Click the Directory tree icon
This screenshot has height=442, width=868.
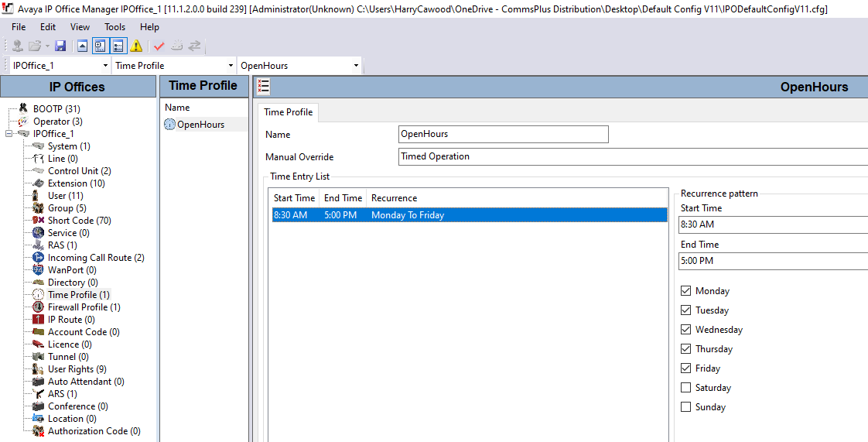pos(38,283)
